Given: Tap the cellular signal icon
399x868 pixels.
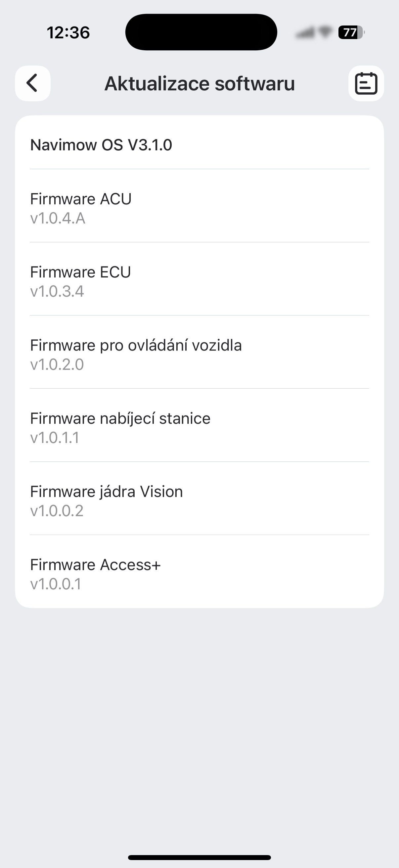Looking at the screenshot, I should (305, 32).
